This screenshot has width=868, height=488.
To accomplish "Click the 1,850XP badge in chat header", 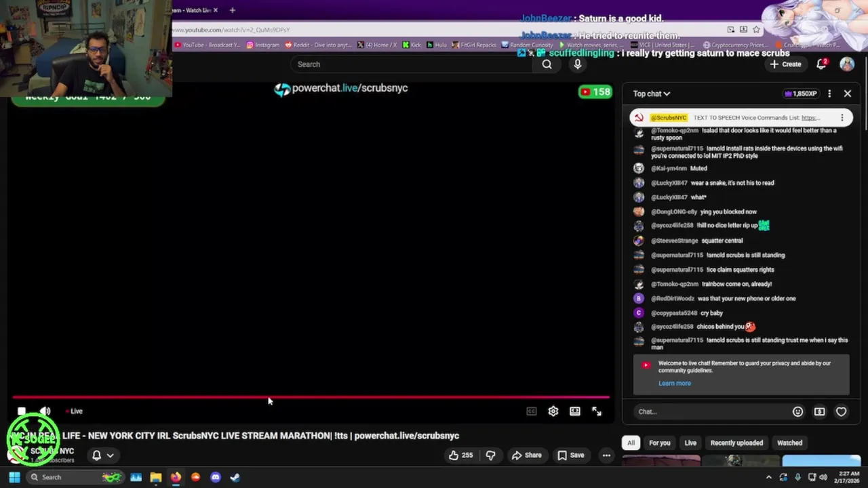I will [x=800, y=94].
